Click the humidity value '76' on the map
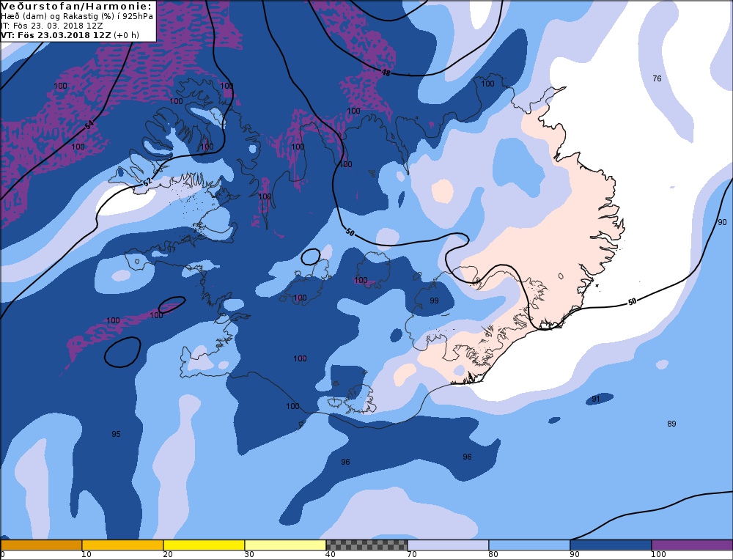 click(657, 78)
